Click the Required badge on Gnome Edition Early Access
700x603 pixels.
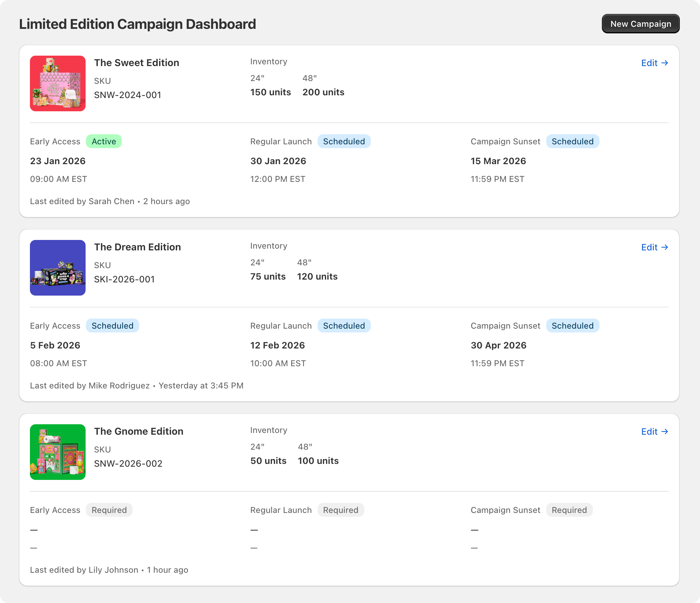[109, 510]
